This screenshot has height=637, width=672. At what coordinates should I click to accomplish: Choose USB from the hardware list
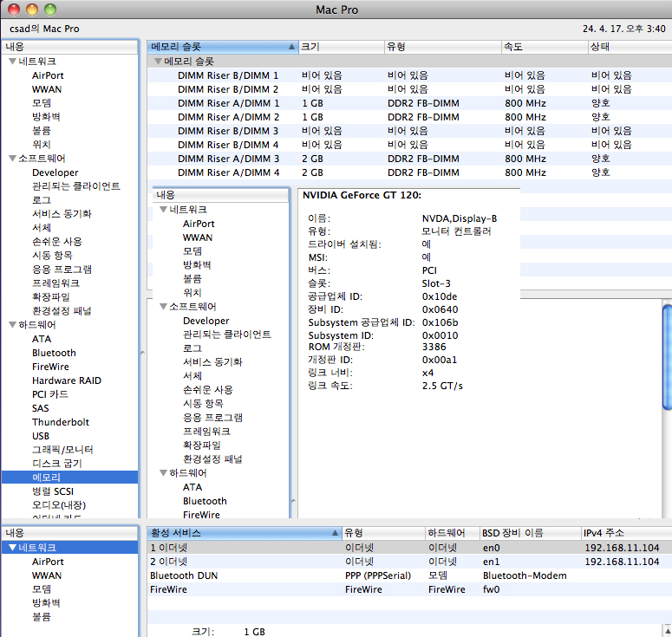(41, 436)
